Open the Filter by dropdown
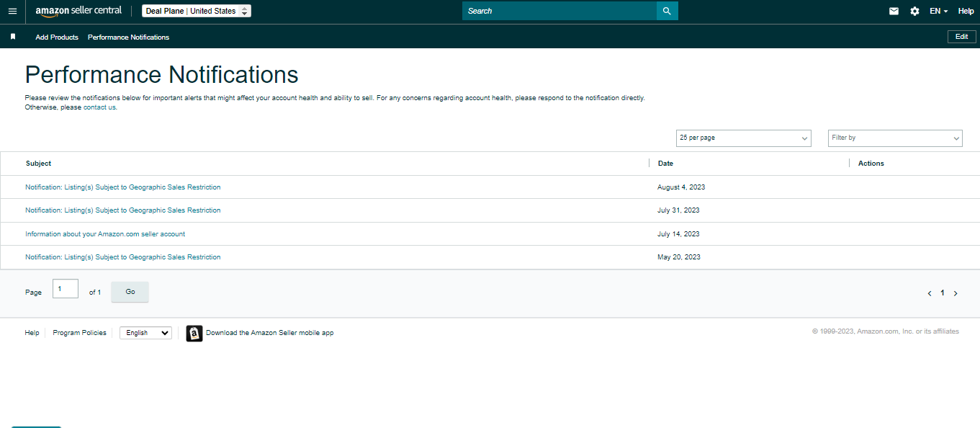 (895, 138)
